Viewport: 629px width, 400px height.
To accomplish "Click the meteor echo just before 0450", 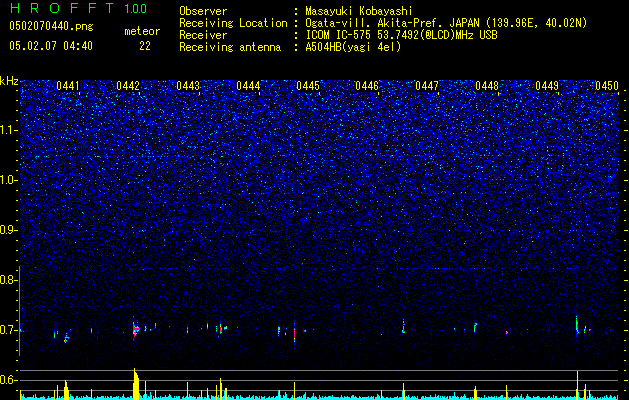I will click(x=577, y=326).
